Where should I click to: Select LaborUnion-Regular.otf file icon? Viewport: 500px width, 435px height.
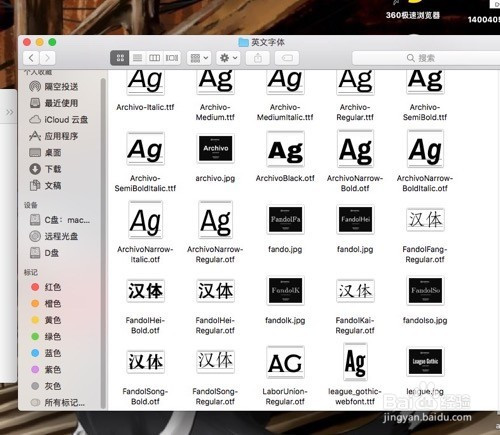(x=285, y=362)
